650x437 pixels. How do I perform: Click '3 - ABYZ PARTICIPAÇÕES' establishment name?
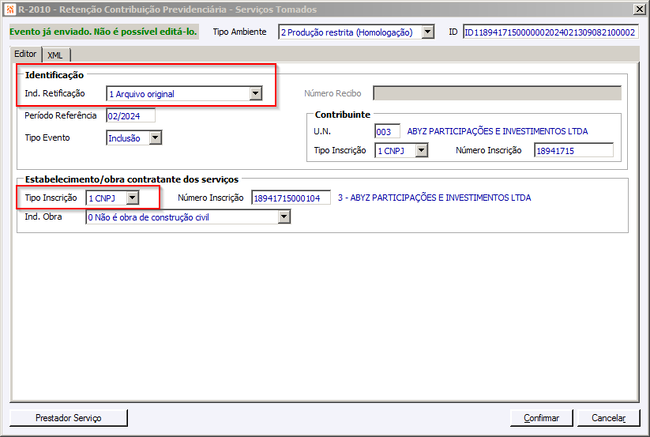tap(434, 198)
